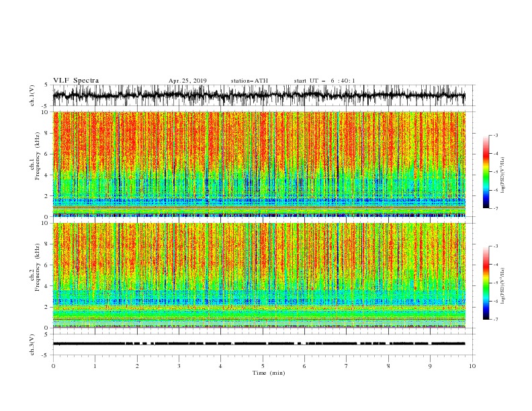Viewport: 532px width, 411px height.
Task: Click the "1" tick on the time axis
Action: pyautogui.click(x=95, y=366)
